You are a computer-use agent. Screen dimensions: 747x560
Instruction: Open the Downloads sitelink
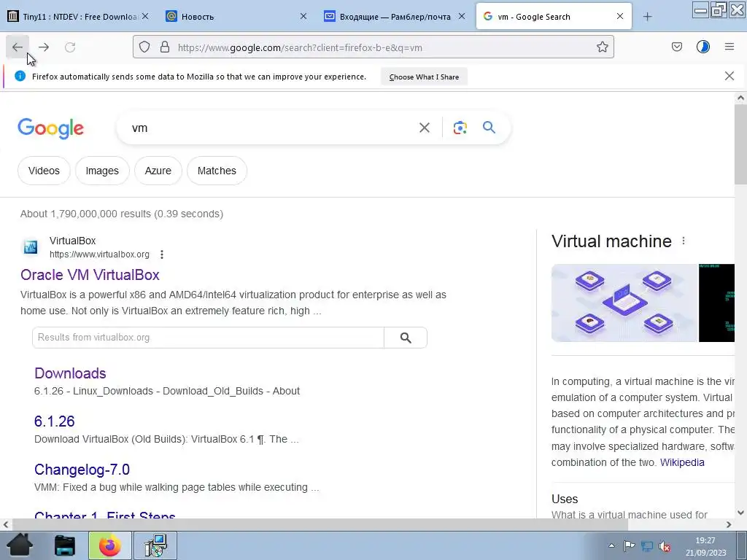click(70, 373)
